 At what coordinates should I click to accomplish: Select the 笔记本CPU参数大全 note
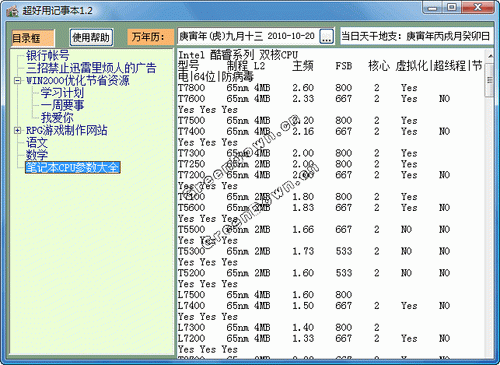tap(73, 167)
